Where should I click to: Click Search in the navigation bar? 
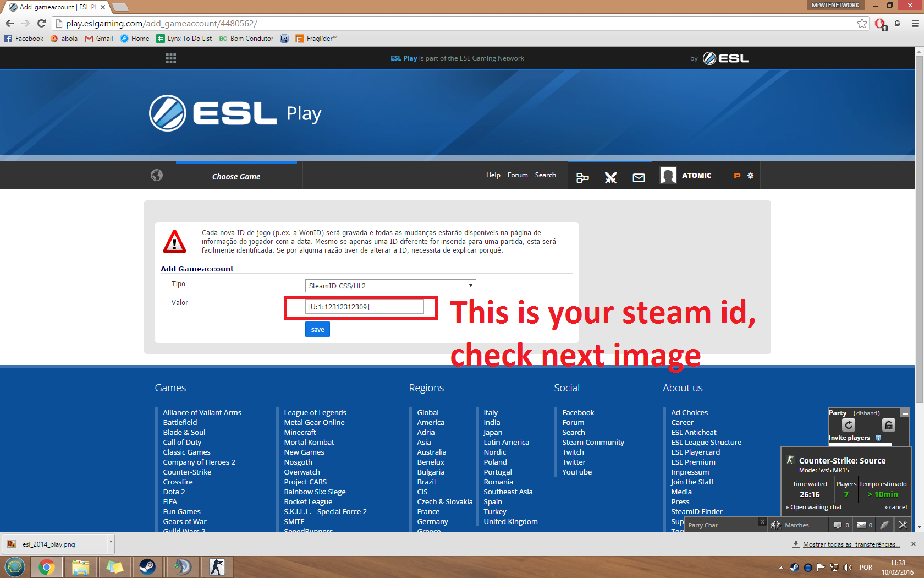pos(546,175)
